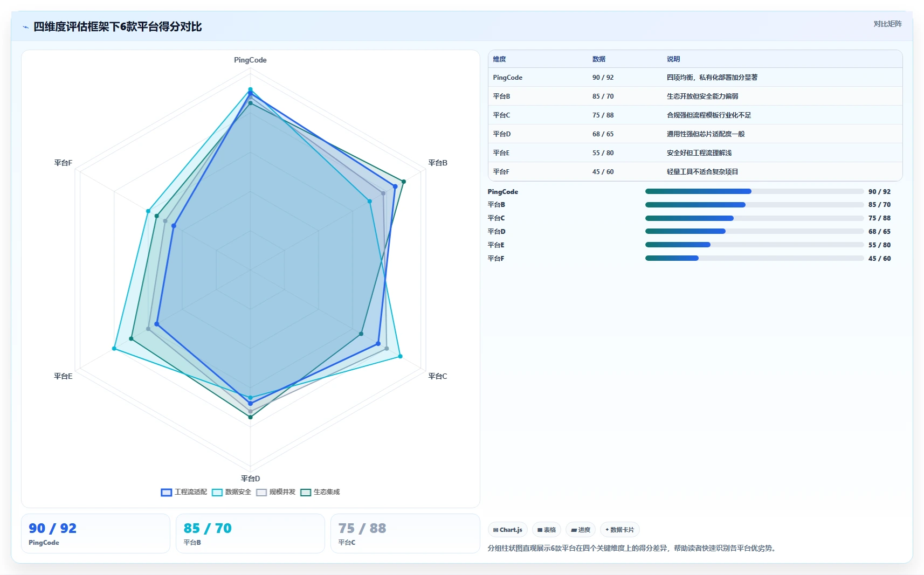This screenshot has height=575, width=924.
Task: Open the 90 / 92 PingCode stat card
Action: pyautogui.click(x=95, y=534)
